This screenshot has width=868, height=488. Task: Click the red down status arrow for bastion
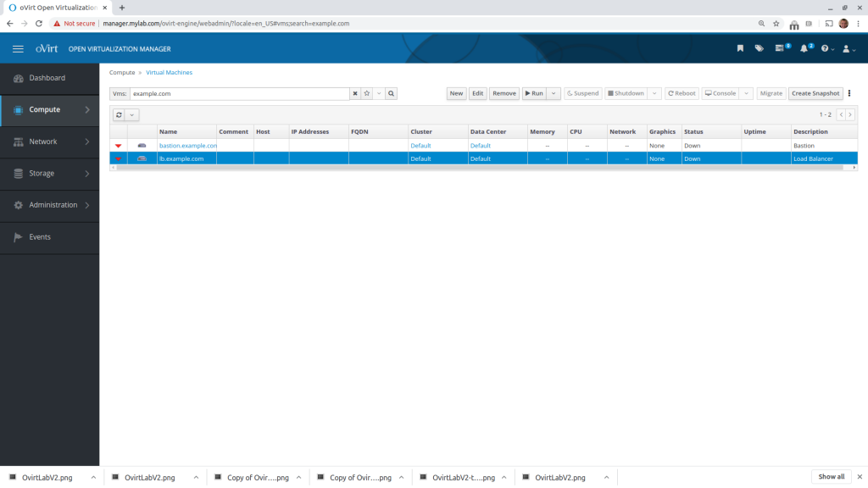pos(118,146)
